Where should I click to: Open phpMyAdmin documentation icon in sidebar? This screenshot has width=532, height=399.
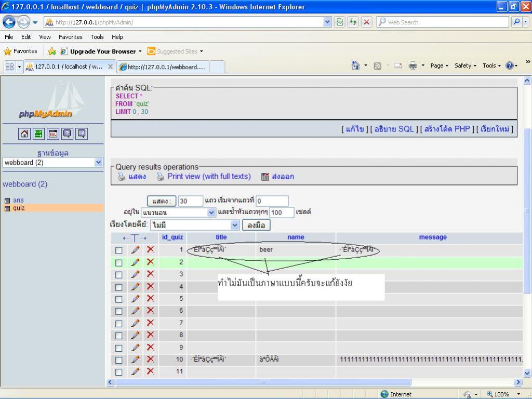(x=67, y=134)
